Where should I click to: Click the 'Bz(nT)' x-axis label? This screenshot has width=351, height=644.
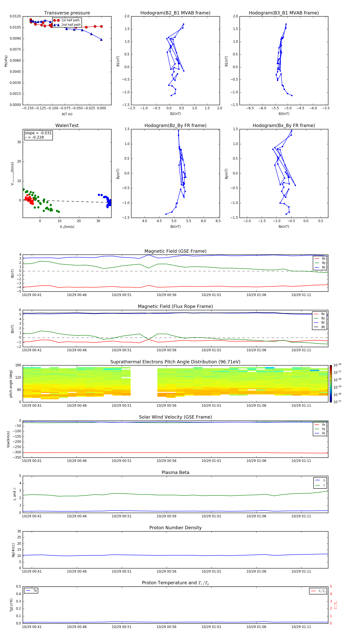point(175,227)
